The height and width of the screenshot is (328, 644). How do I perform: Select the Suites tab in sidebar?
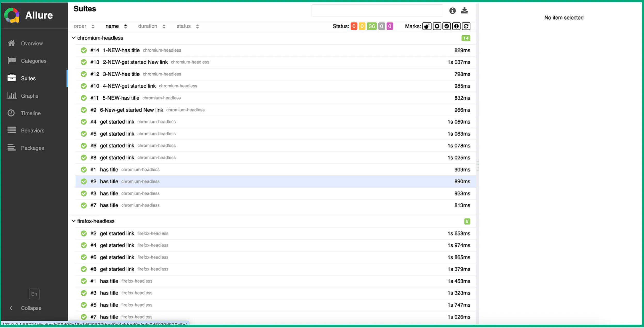point(28,78)
